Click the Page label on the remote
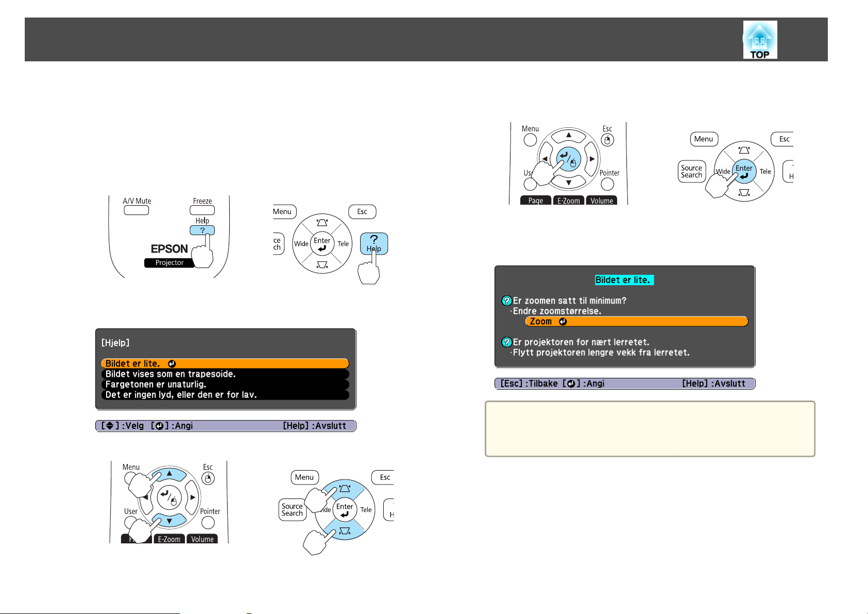Screen dimensions: 868x614 coord(536,201)
